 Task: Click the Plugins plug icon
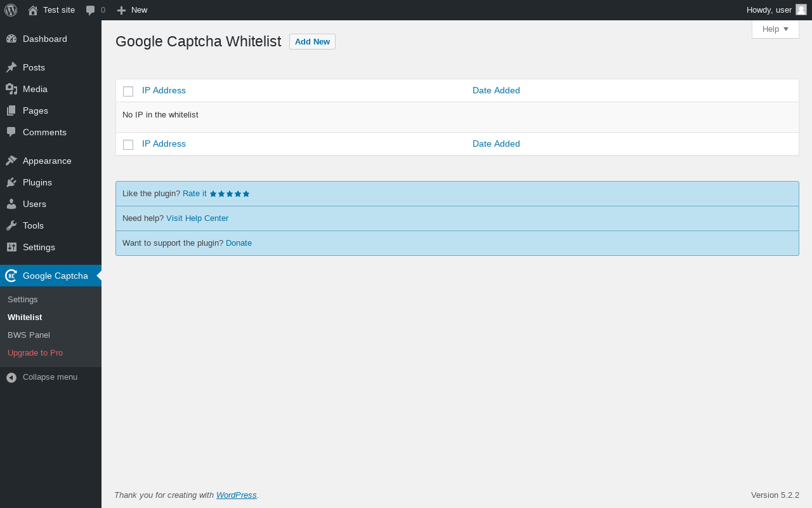pos(11,182)
